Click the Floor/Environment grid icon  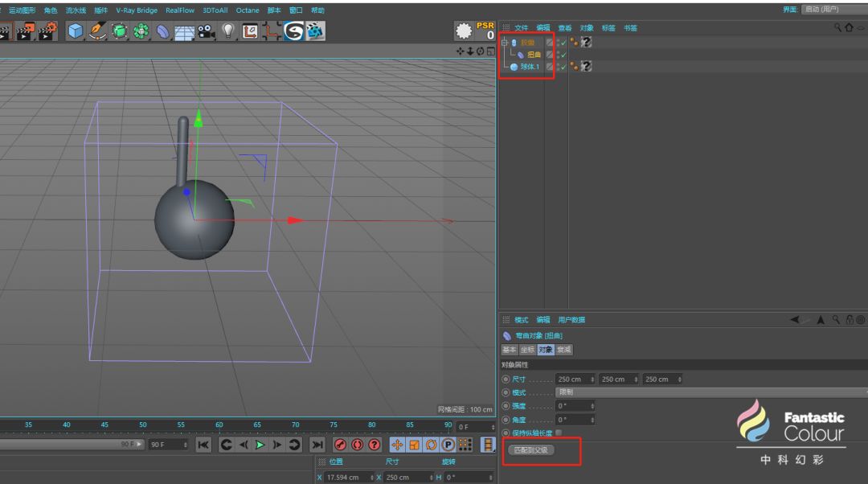coord(184,31)
